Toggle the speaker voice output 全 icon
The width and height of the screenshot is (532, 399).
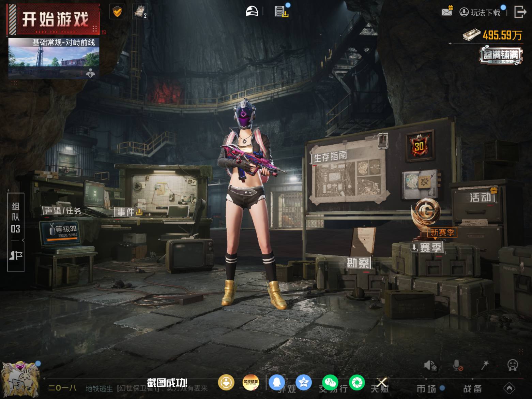430,366
